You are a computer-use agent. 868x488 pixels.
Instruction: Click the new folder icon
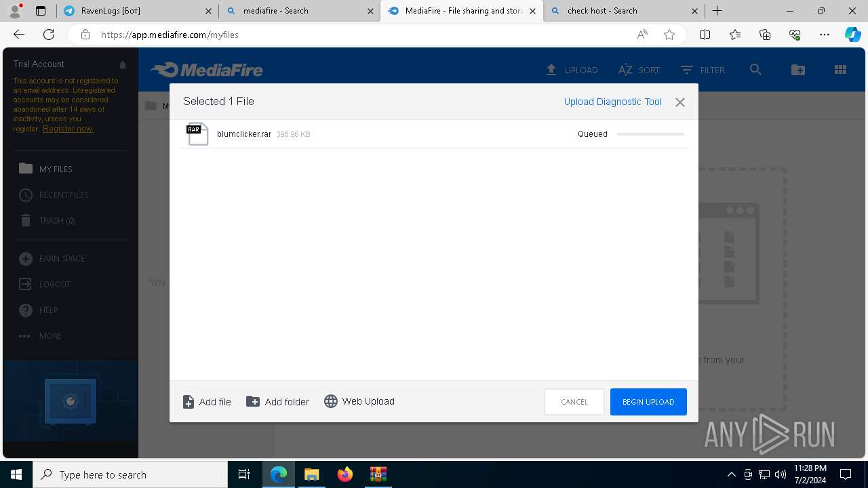pos(798,70)
